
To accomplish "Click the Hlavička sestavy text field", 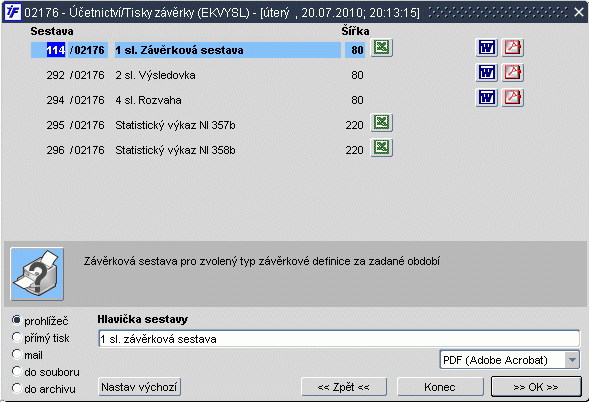I will click(x=339, y=339).
